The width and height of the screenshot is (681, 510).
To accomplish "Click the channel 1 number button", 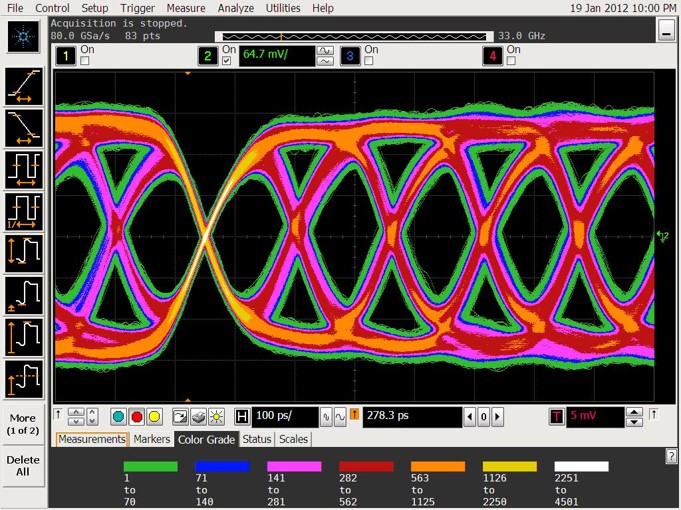I will click(x=66, y=56).
